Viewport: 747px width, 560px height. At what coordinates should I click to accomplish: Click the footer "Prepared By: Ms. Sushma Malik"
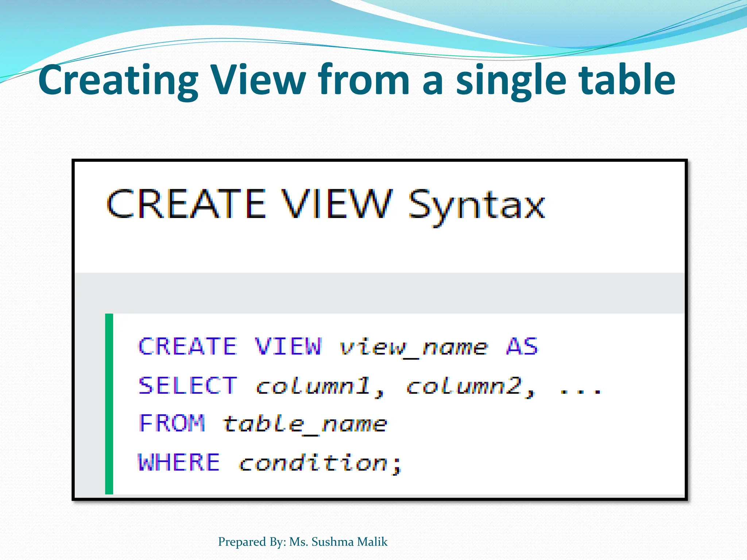point(303,542)
